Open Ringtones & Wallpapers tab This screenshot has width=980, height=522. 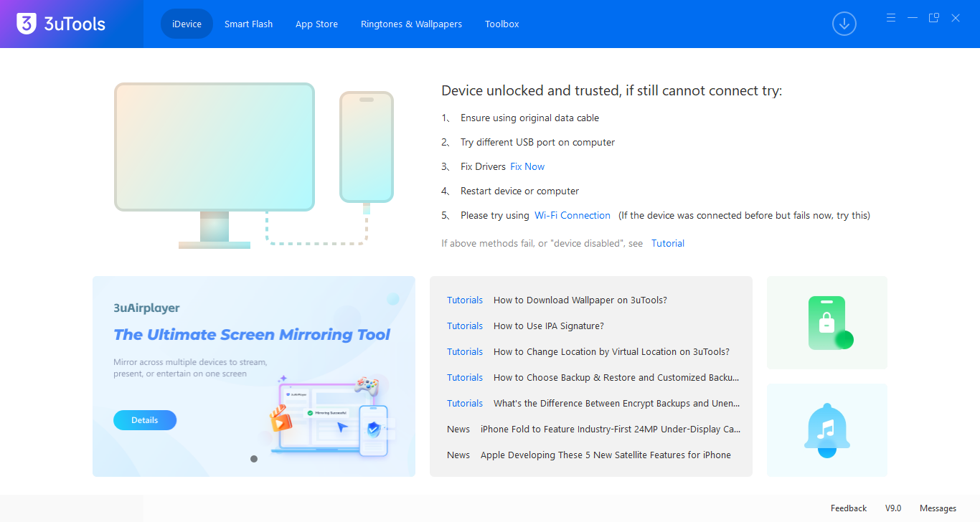(411, 24)
